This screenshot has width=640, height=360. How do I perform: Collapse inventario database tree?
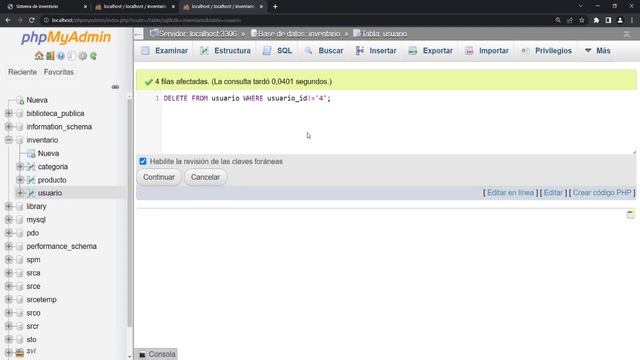[x=9, y=140]
